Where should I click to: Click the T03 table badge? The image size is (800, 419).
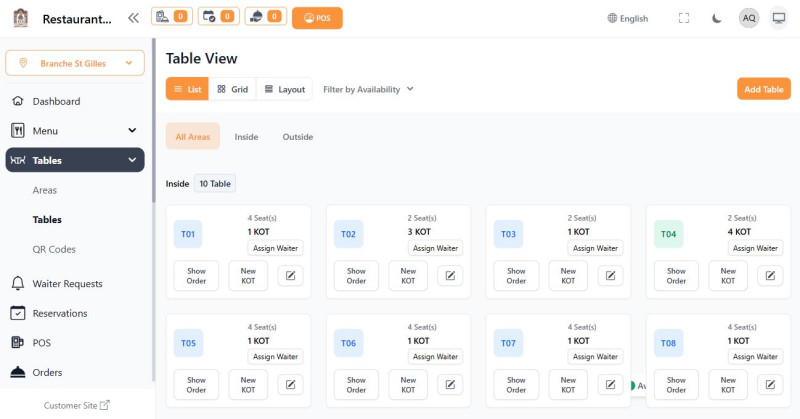(508, 234)
